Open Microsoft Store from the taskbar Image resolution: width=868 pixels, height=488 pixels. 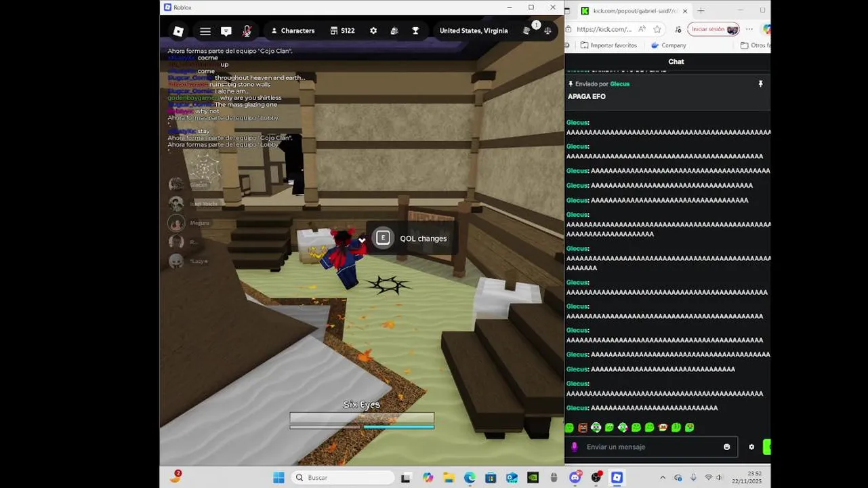pos(491,478)
